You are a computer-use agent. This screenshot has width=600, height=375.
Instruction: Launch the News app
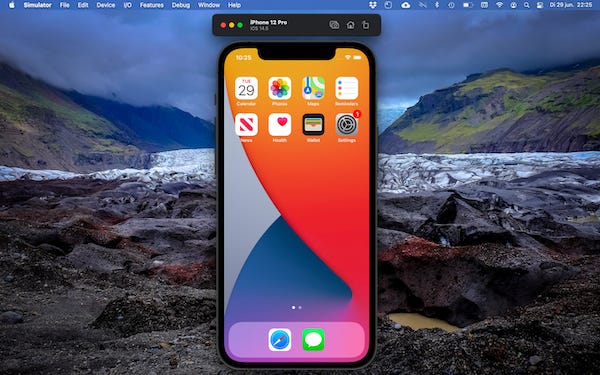(246, 124)
